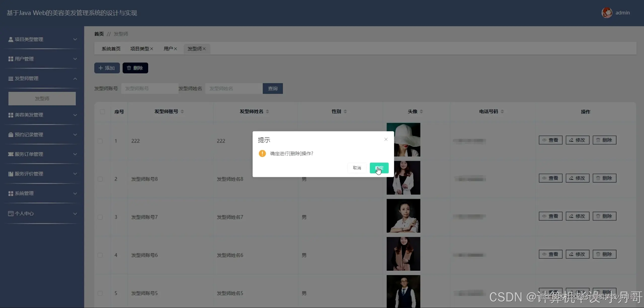This screenshot has height=308, width=644.
Task: Click 取消 to cancel deletion
Action: pos(357,168)
